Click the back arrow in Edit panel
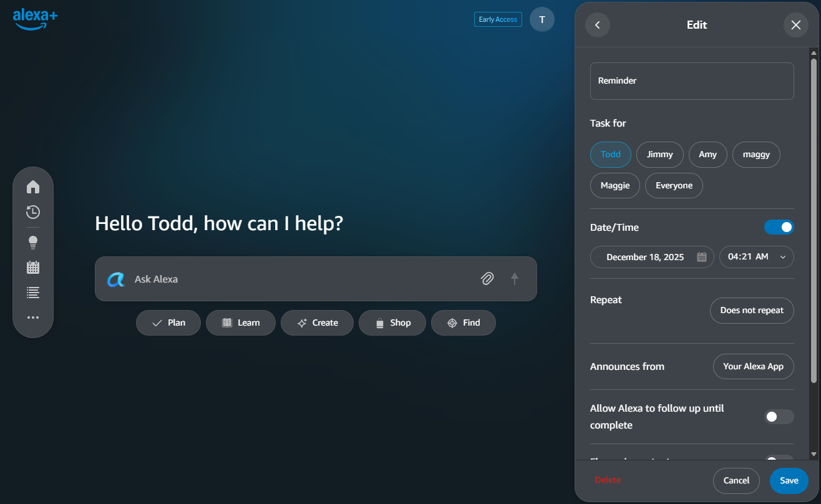The image size is (821, 504). point(598,25)
